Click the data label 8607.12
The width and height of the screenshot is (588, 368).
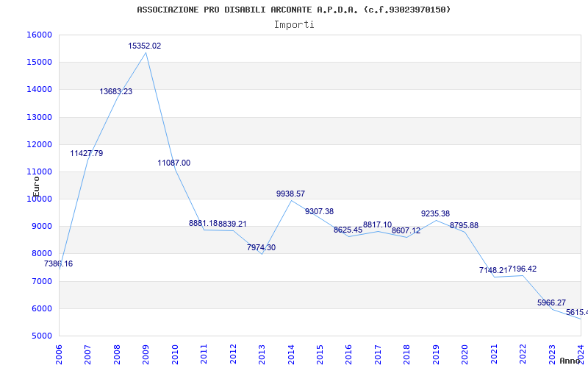point(406,230)
